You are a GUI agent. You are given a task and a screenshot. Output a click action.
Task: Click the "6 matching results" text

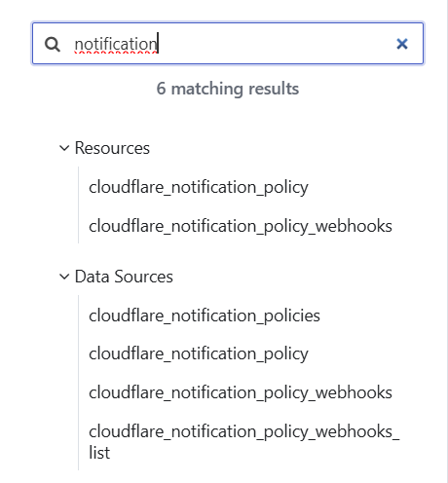228,89
